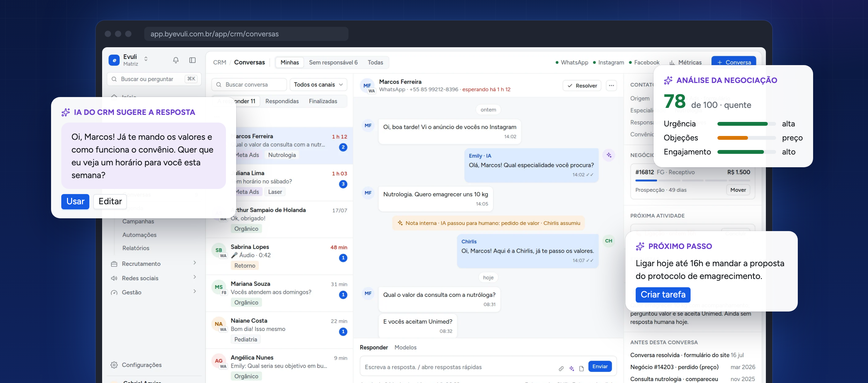Click the document template icon in reply box

(x=581, y=368)
